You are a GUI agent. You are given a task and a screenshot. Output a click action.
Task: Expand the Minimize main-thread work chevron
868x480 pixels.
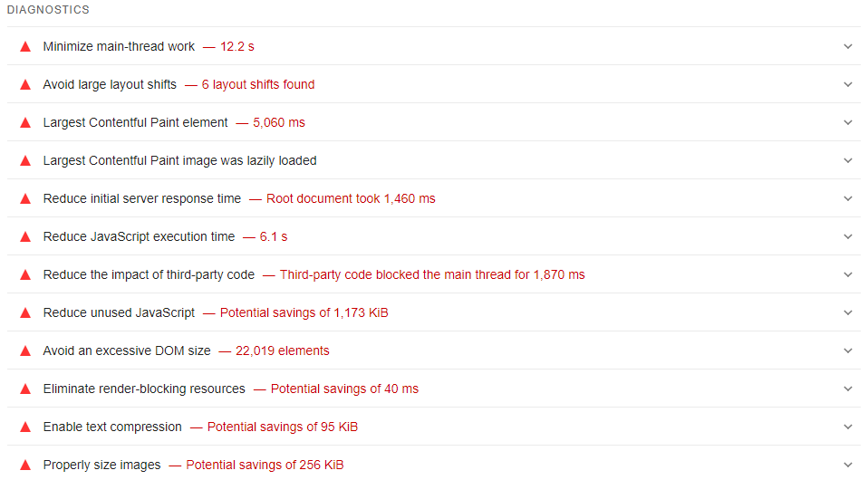point(848,46)
